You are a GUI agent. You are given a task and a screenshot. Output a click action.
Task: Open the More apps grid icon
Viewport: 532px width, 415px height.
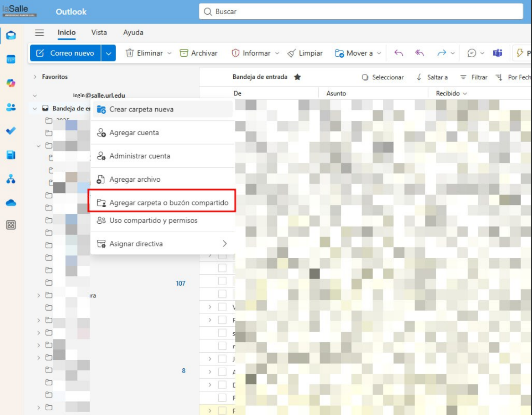[x=11, y=225]
